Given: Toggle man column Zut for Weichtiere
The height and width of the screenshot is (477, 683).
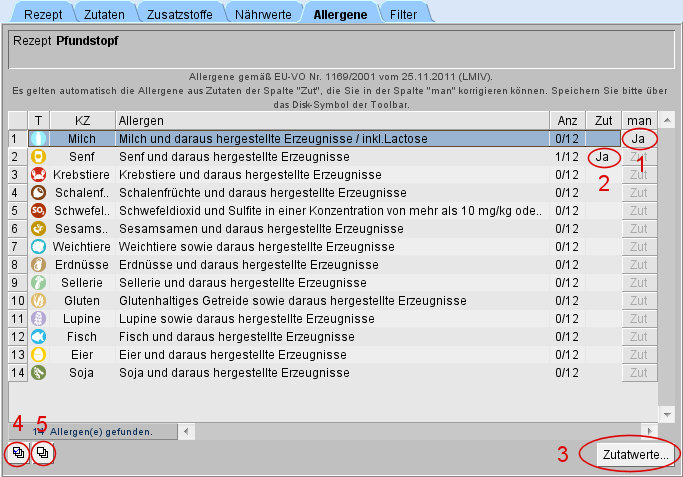Looking at the screenshot, I should point(639,247).
